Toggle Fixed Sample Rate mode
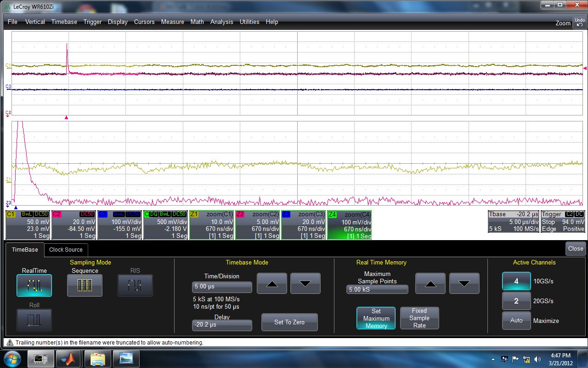 click(x=419, y=318)
